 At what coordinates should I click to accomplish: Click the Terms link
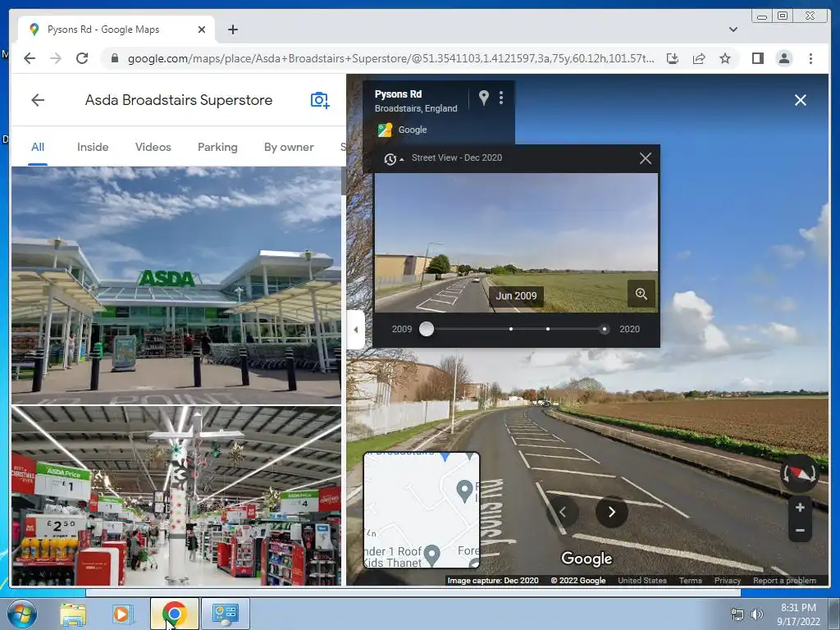(x=690, y=580)
